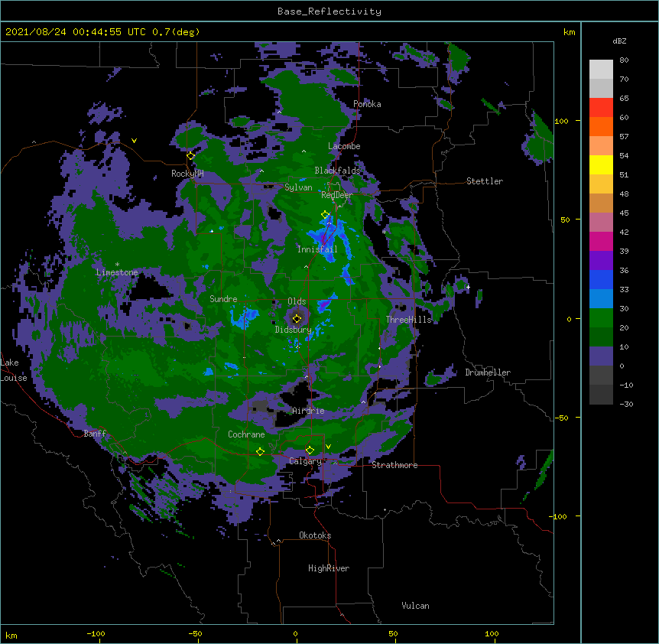The height and width of the screenshot is (644, 659).
Task: Click the white 80 dBZ legend swatch
Action: coord(601,70)
